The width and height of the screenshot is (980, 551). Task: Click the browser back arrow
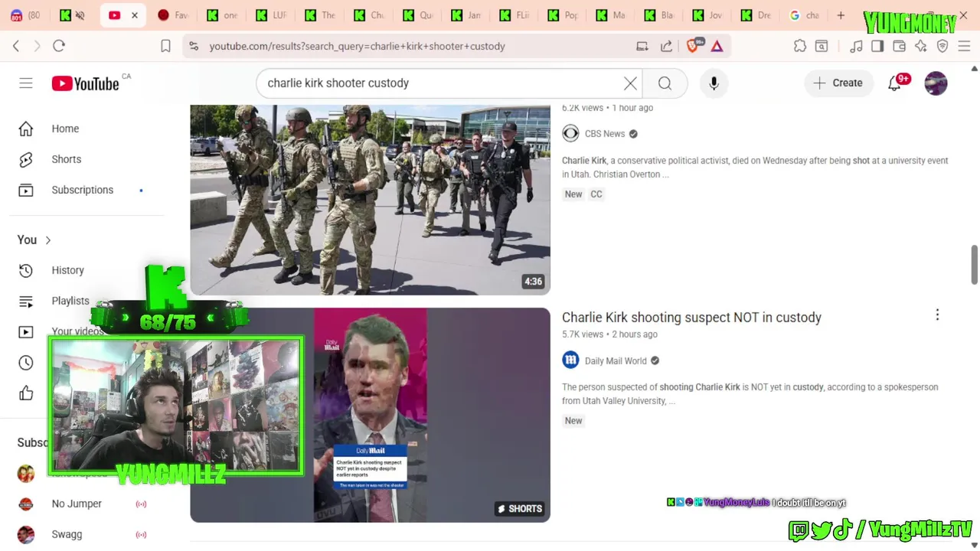(x=16, y=46)
